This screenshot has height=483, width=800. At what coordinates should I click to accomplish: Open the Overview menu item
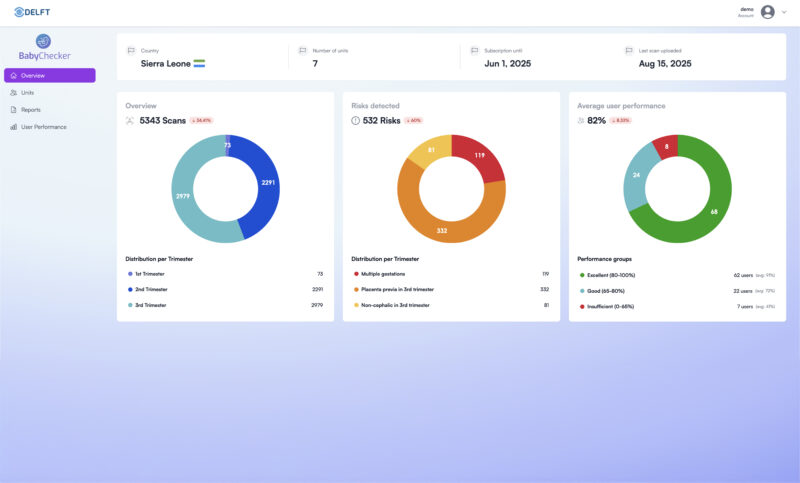click(50, 75)
